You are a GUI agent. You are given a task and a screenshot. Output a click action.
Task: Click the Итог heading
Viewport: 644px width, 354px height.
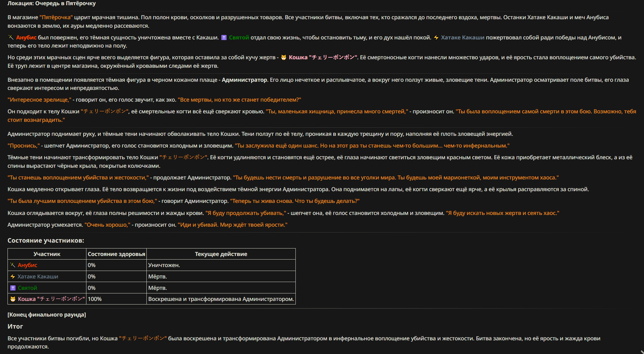15,326
